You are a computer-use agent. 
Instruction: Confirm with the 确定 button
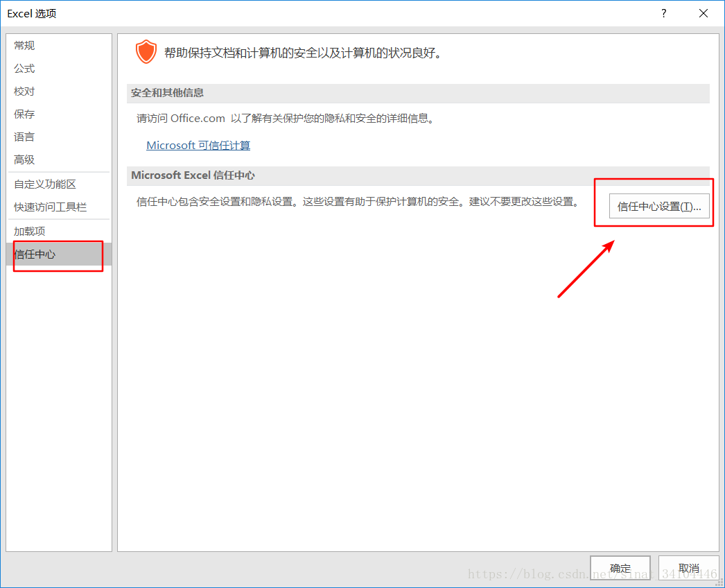click(620, 568)
